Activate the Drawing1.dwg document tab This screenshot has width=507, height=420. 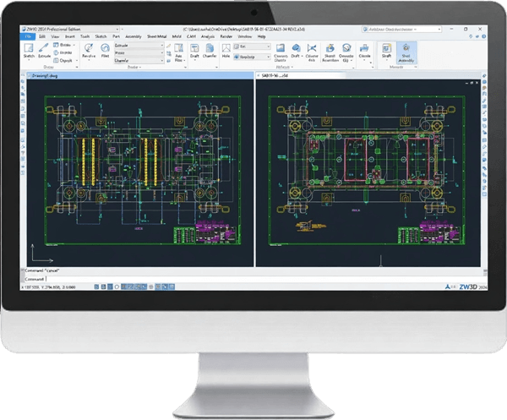click(x=42, y=75)
